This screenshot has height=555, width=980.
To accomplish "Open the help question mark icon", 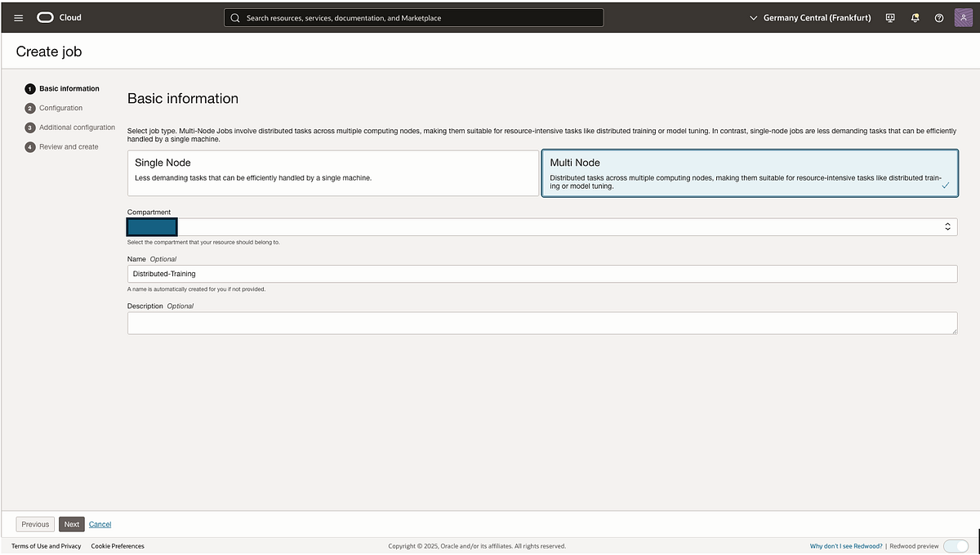I will tap(939, 17).
